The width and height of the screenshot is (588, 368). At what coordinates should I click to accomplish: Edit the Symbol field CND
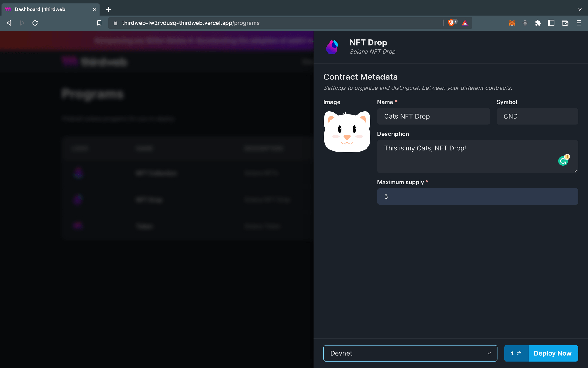(x=537, y=116)
